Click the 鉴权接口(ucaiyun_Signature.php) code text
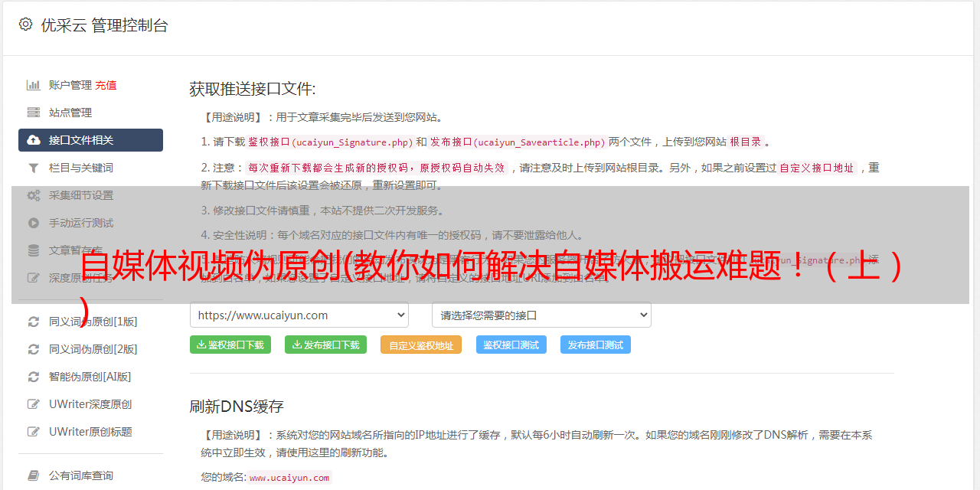 330,142
